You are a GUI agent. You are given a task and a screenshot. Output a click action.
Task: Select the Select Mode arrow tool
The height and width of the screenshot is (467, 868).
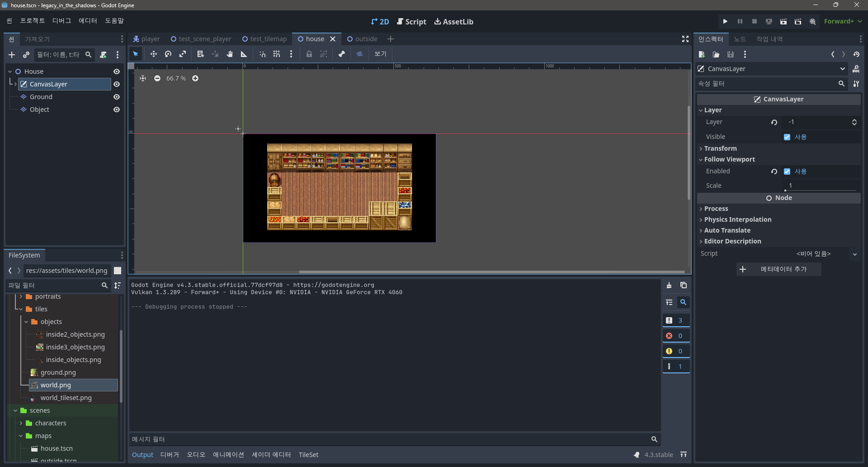tap(136, 54)
